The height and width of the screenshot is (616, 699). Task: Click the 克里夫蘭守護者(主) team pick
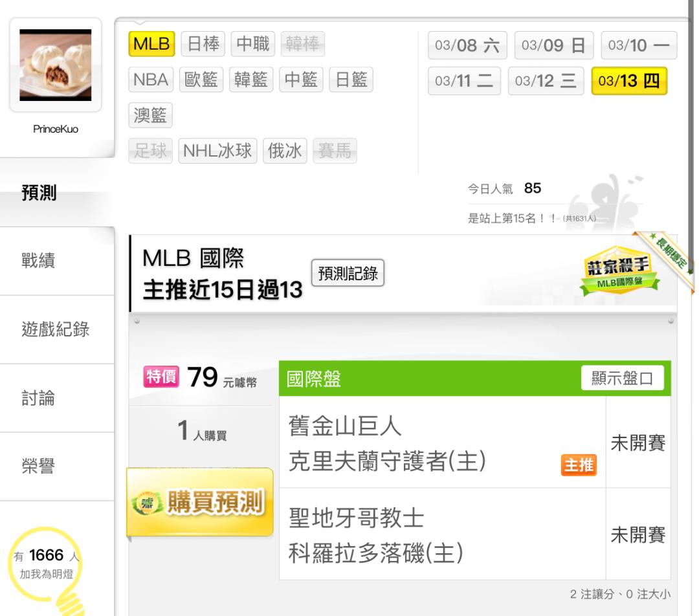click(387, 461)
